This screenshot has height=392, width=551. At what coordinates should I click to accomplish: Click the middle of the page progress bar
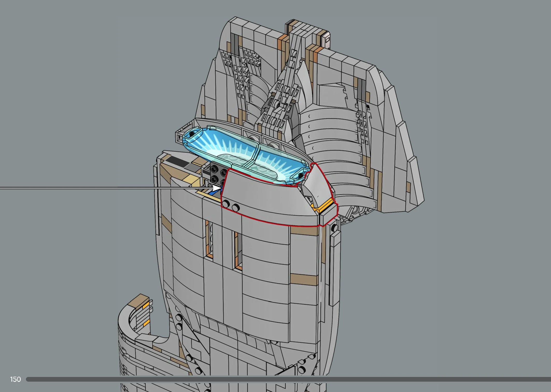[288, 379]
